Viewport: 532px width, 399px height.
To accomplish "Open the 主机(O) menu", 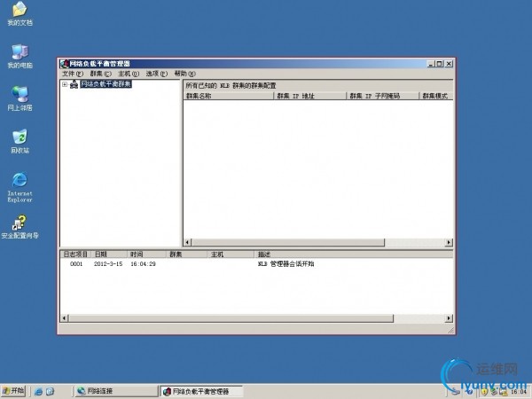I will coord(129,74).
